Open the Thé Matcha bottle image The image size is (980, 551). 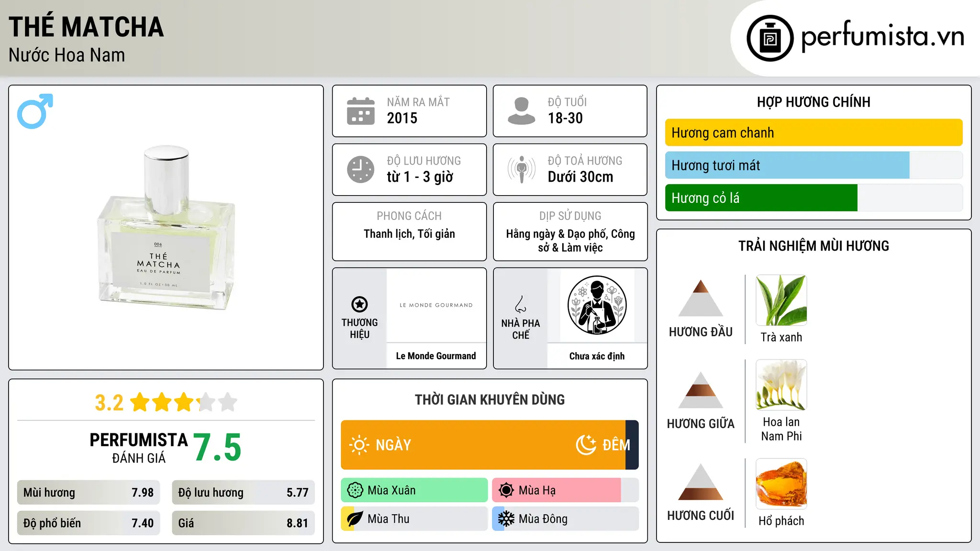166,228
